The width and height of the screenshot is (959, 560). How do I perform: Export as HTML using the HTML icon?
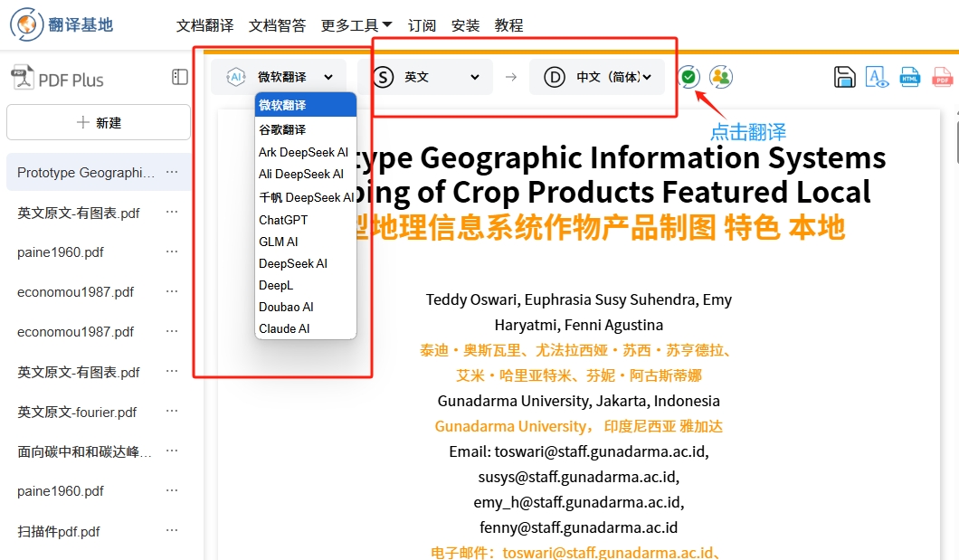[x=910, y=77]
